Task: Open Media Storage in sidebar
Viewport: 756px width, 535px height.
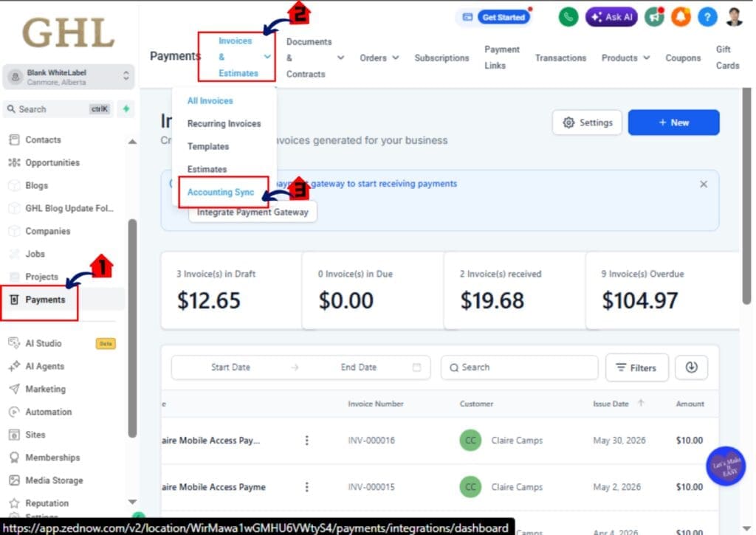Action: coord(53,480)
